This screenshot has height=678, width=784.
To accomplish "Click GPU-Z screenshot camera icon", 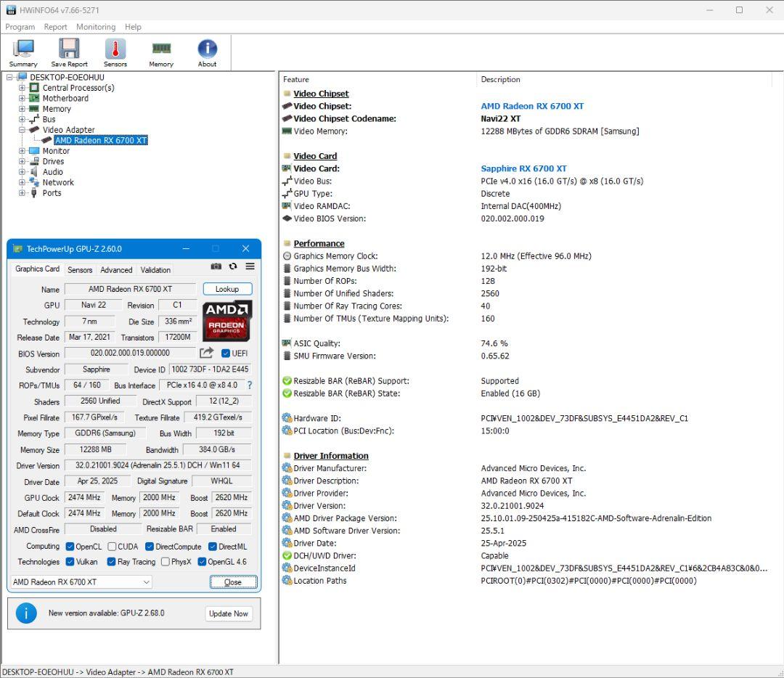I will click(216, 267).
